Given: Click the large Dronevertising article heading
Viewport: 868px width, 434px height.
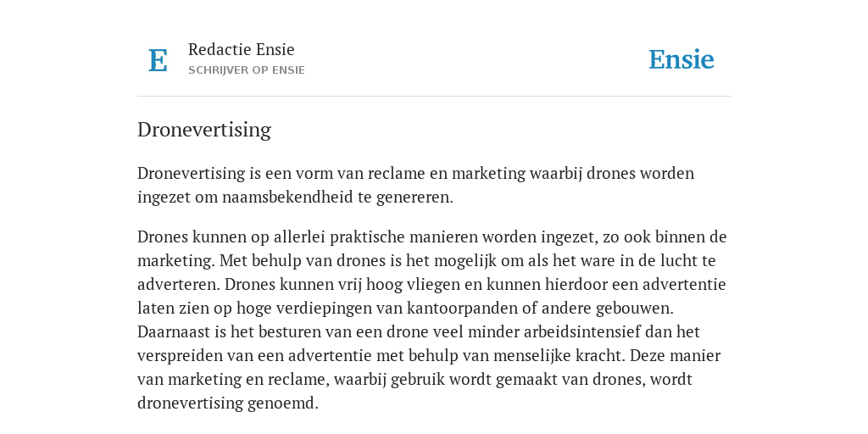Looking at the screenshot, I should [204, 130].
